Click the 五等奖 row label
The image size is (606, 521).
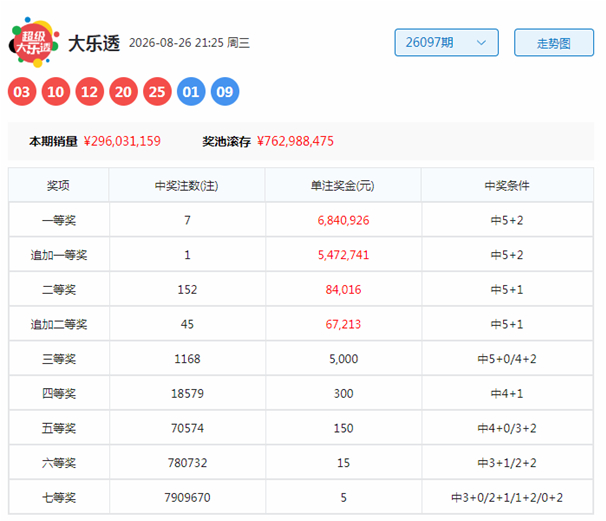pyautogui.click(x=59, y=428)
